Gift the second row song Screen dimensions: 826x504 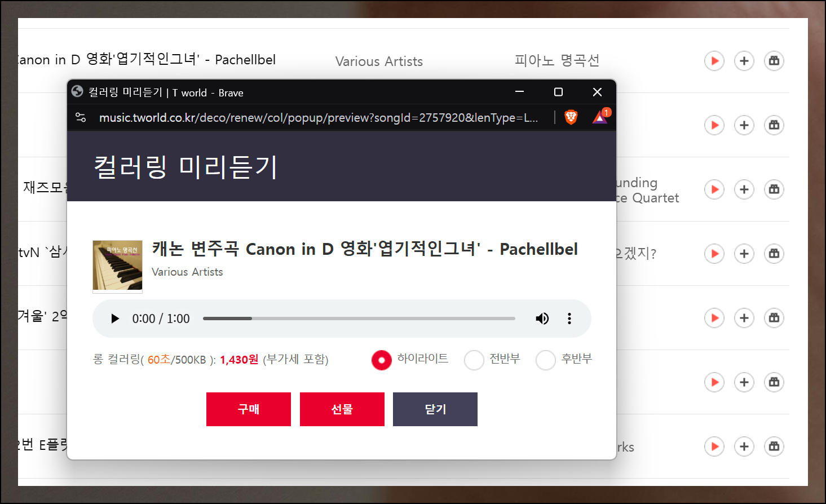(774, 125)
